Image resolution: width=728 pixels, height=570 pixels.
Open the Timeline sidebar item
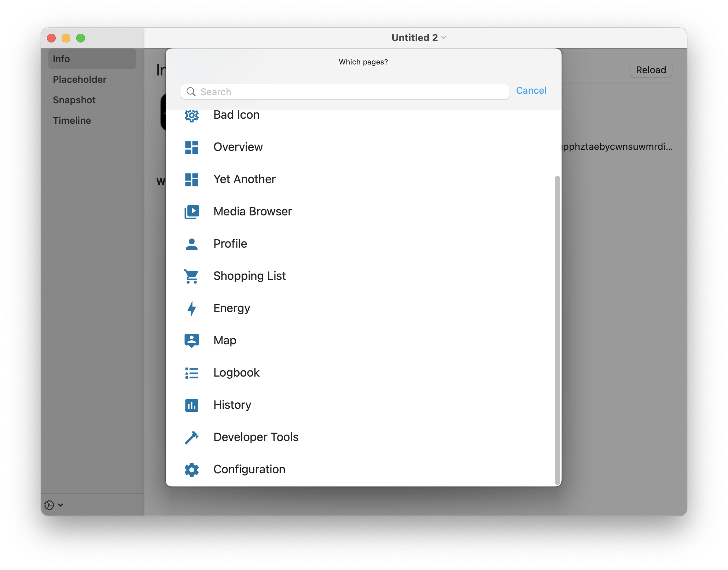[72, 121]
